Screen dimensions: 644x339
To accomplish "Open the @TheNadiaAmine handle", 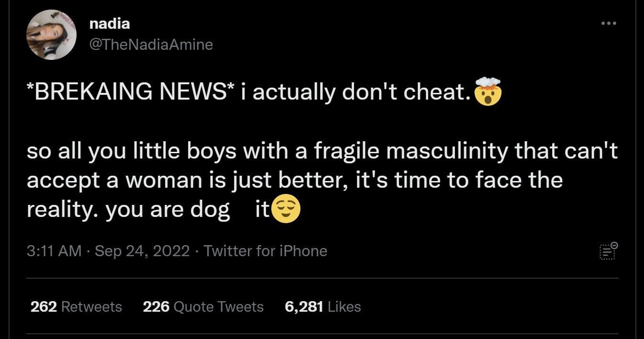I will coord(151,44).
